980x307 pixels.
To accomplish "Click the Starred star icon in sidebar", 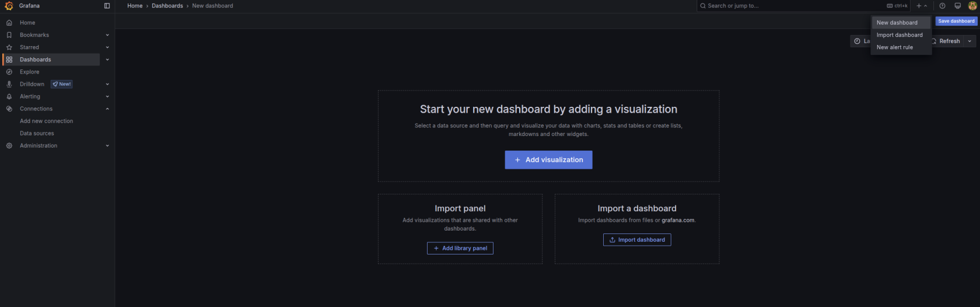I will tap(9, 47).
